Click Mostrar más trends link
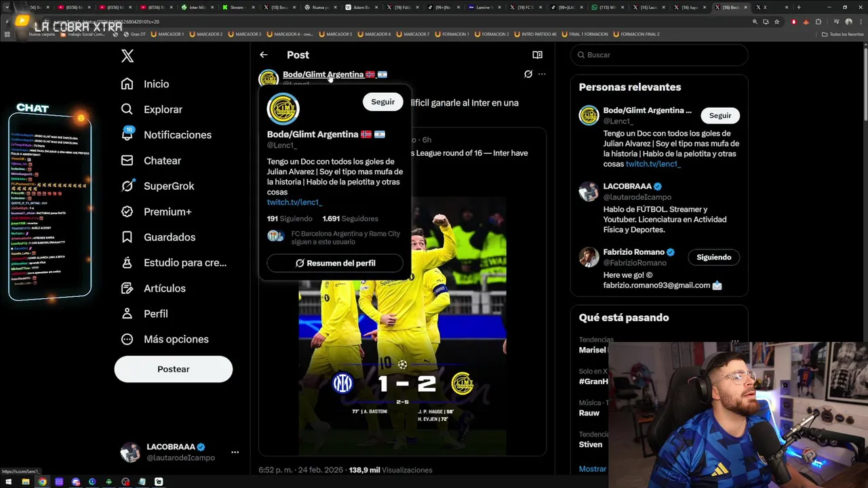The width and height of the screenshot is (868, 488). tap(593, 468)
